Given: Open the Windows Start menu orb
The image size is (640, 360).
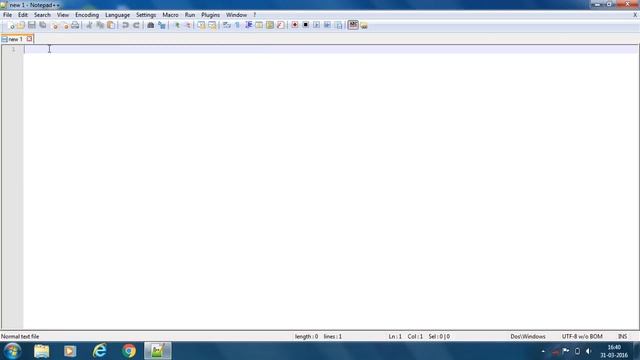Looking at the screenshot, I should pyautogui.click(x=13, y=351).
